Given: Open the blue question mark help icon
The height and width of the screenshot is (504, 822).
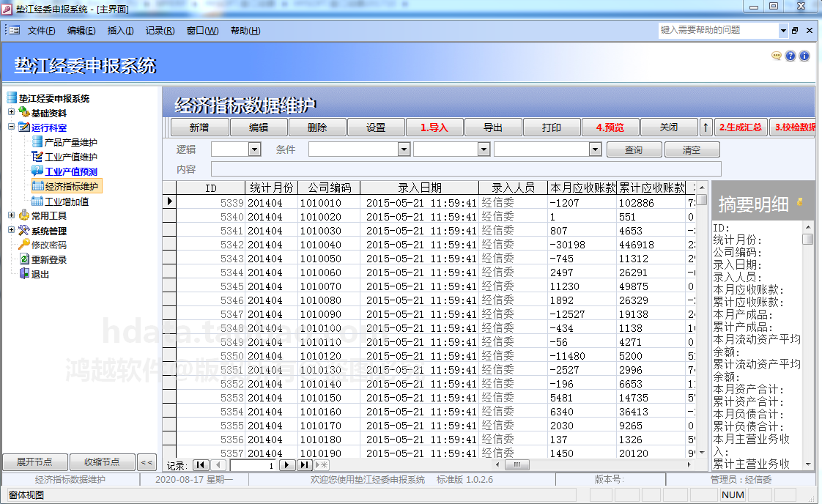Looking at the screenshot, I should (x=790, y=56).
